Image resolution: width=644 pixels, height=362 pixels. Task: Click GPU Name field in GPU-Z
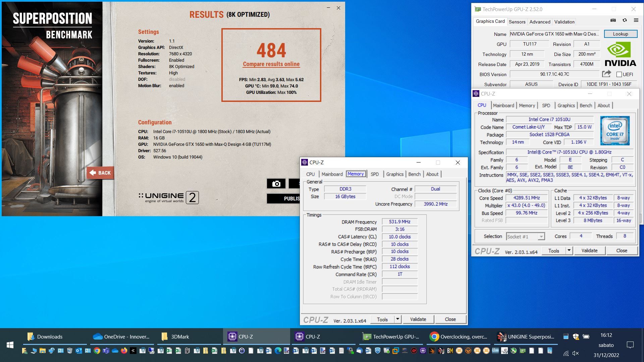click(554, 34)
